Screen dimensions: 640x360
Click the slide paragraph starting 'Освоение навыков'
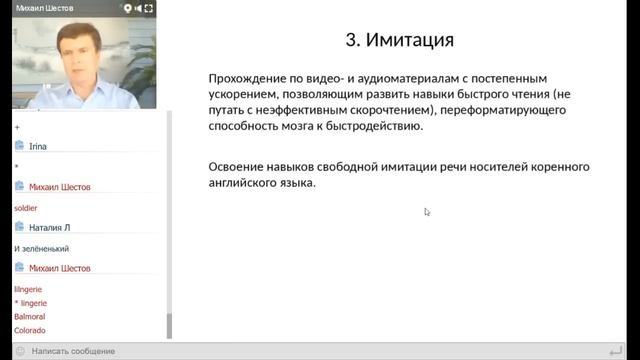point(399,175)
